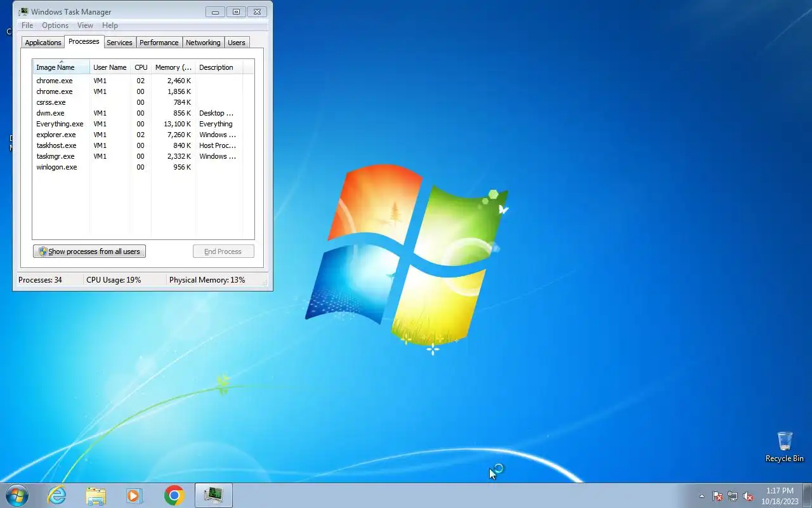Select the Processes tab
This screenshot has width=812, height=508.
point(84,41)
